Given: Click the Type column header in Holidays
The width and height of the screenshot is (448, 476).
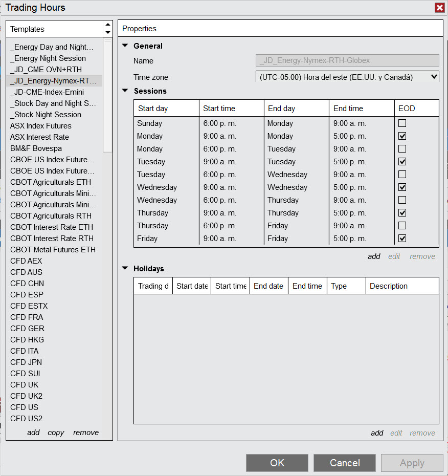Looking at the screenshot, I should 346,286.
